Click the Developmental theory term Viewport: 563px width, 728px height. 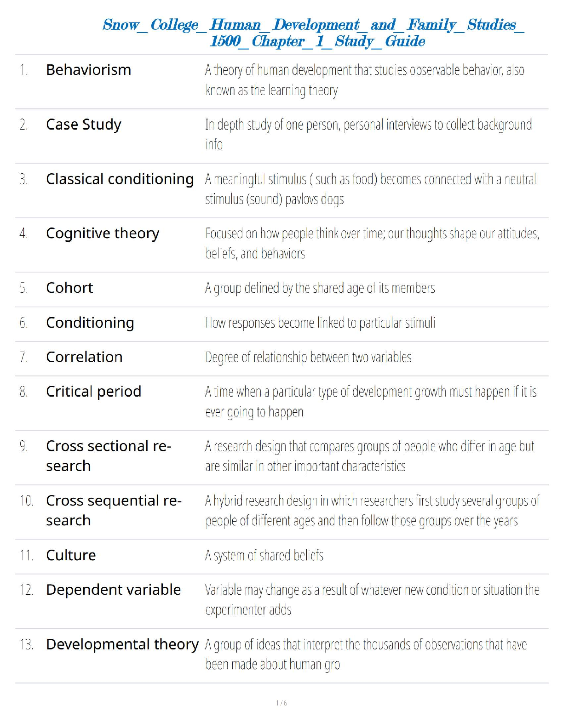122,644
